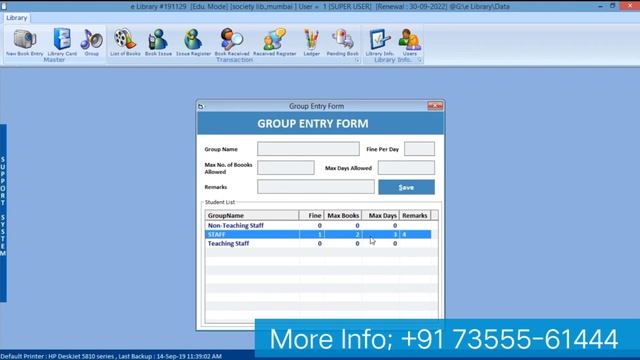
Task: Click the Fine Per Day field
Action: point(419,149)
